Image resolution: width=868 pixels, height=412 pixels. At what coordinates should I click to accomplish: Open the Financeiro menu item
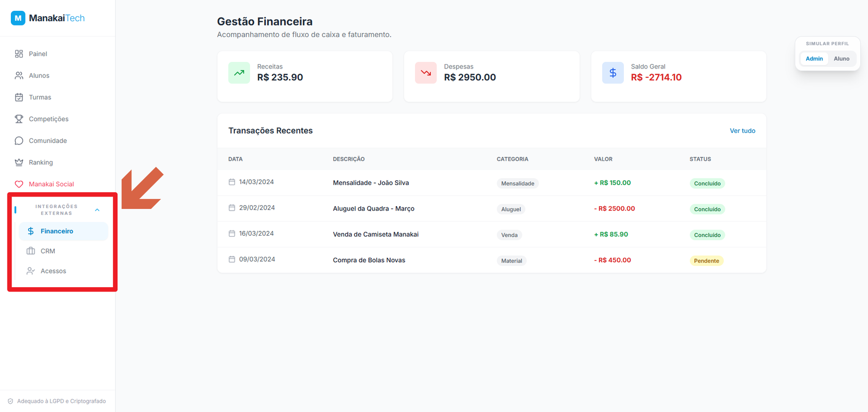point(57,231)
